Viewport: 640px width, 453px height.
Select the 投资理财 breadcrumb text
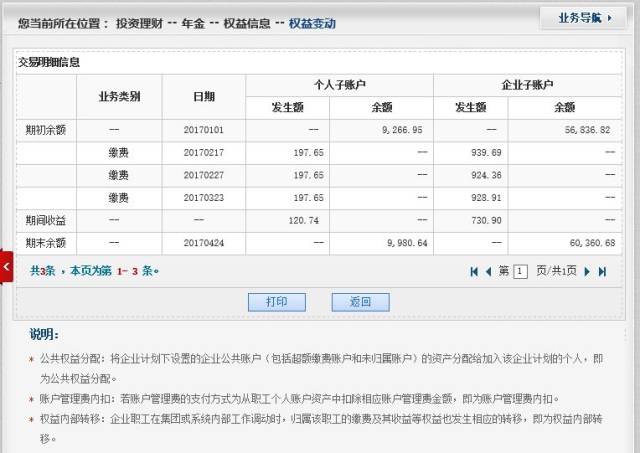[139, 24]
